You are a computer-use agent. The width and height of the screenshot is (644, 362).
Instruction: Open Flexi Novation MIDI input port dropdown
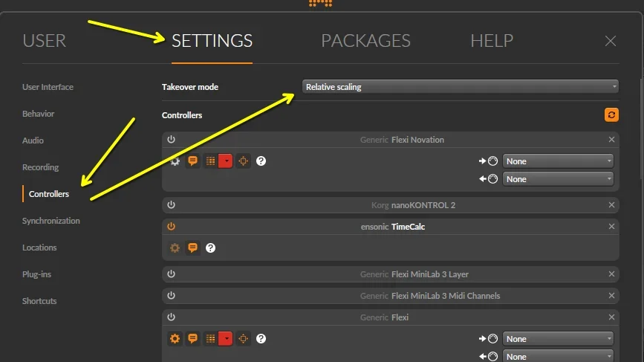pos(558,161)
